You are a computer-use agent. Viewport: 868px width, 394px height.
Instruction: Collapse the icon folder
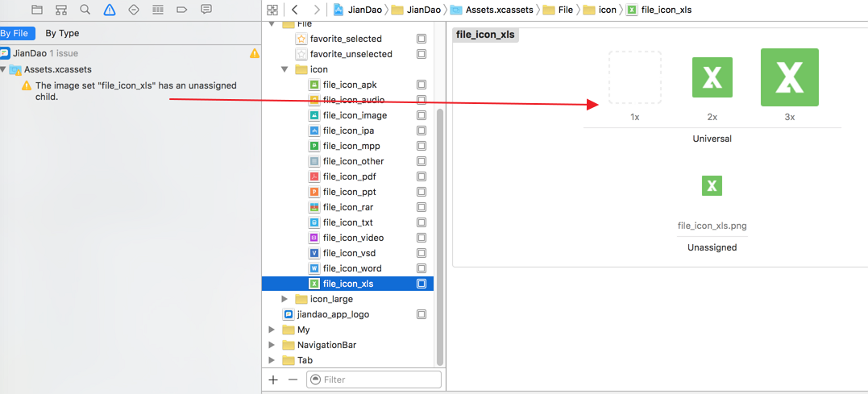284,70
